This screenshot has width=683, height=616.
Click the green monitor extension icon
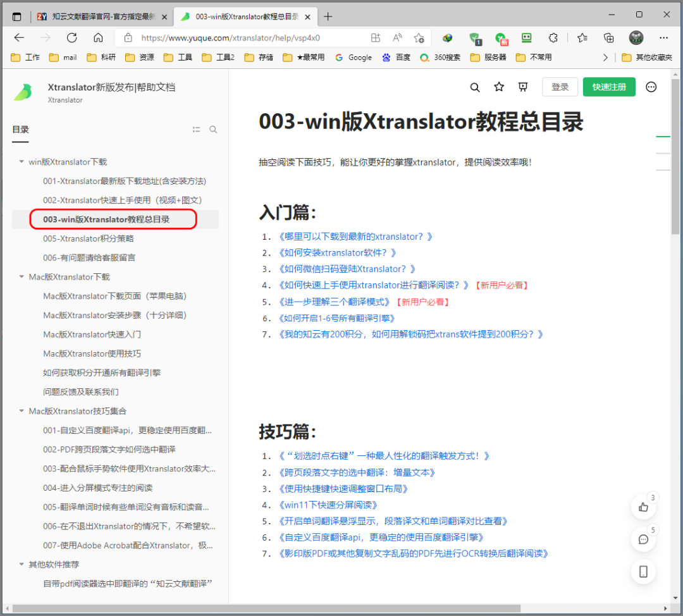pos(527,38)
